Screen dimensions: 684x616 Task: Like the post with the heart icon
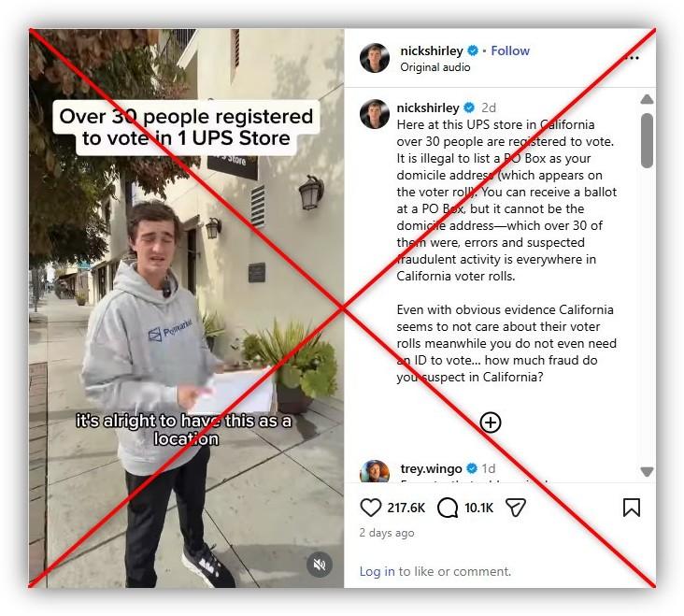pos(370,508)
